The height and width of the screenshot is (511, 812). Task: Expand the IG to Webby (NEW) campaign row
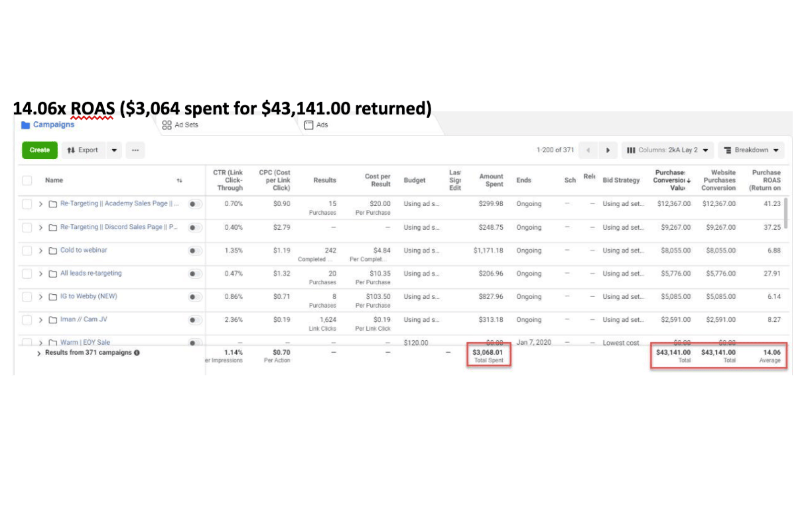40,297
